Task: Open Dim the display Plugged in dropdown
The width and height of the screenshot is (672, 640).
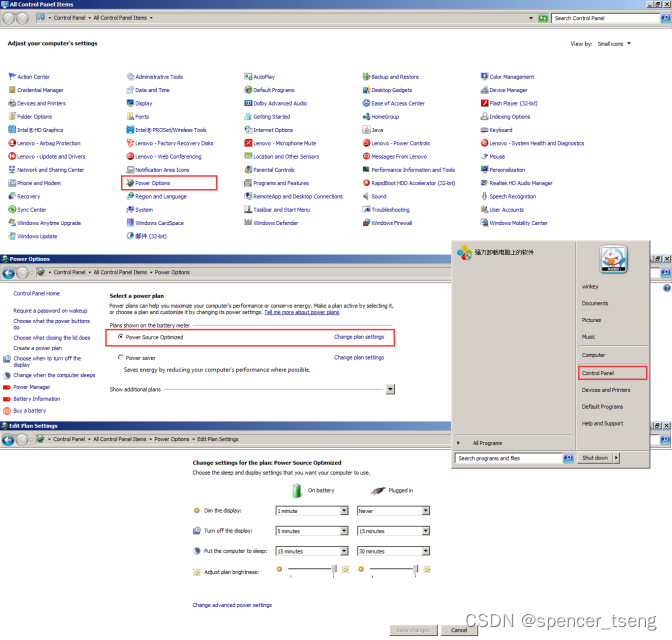Action: (426, 511)
